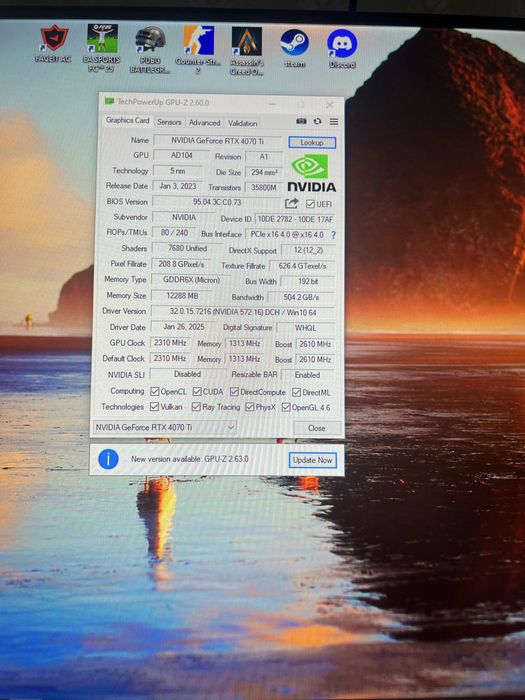Click the Texture Fillrate value 626.4 GTexel/s
The width and height of the screenshot is (525, 700).
[x=302, y=266]
